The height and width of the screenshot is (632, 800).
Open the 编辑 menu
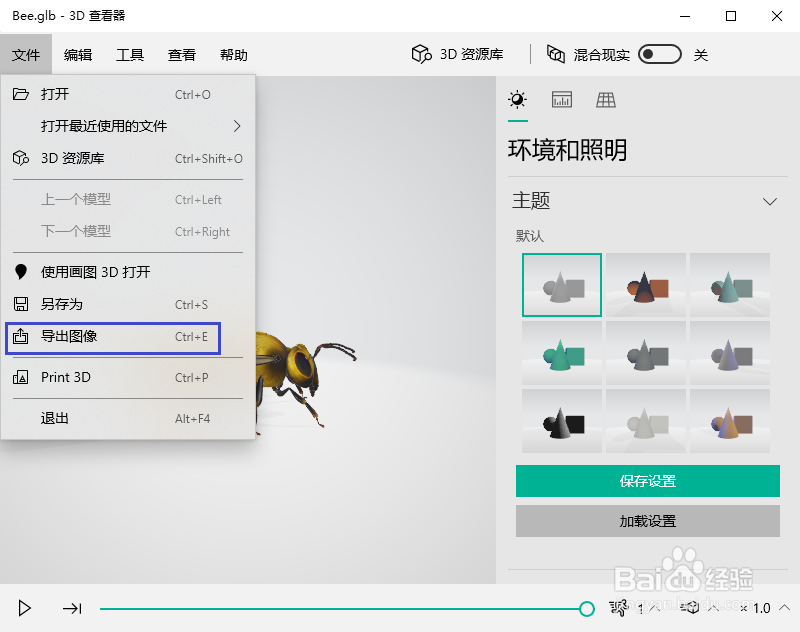pyautogui.click(x=78, y=55)
